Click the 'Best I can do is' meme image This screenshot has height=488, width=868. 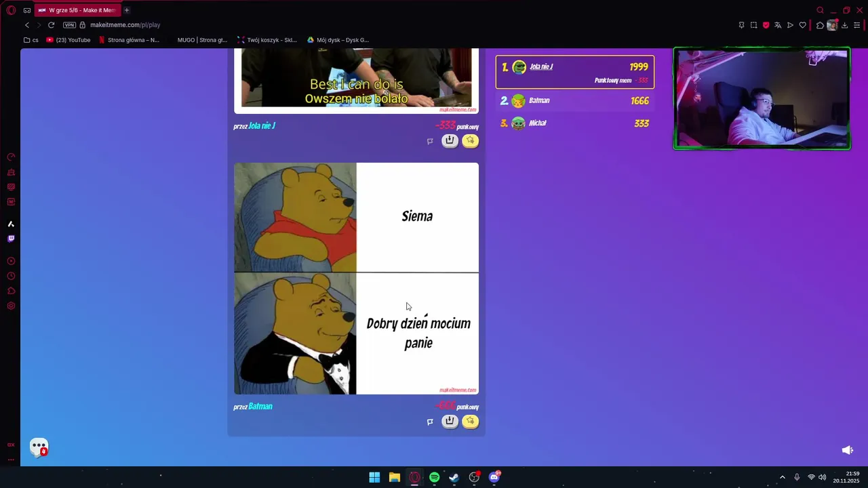357,81
